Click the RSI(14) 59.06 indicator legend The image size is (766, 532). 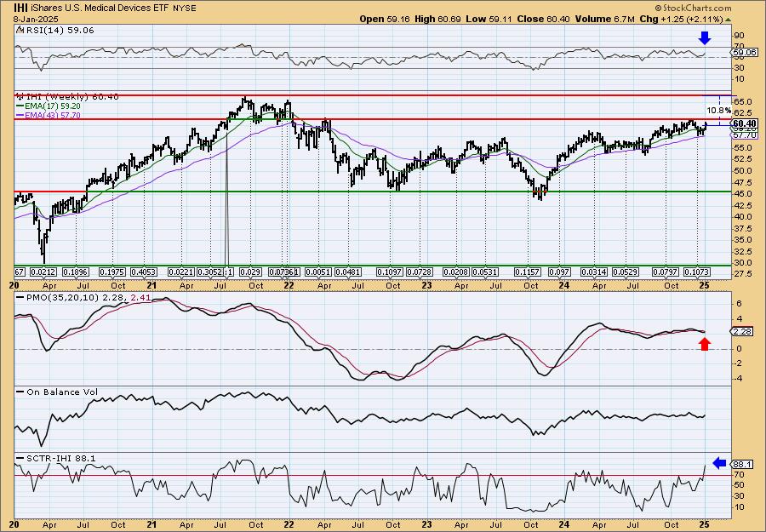pyautogui.click(x=54, y=31)
